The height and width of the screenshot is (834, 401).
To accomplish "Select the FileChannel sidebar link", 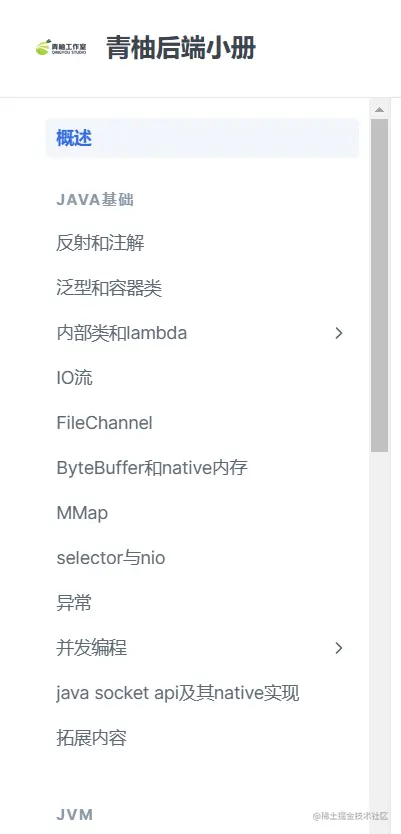I will click(104, 423).
